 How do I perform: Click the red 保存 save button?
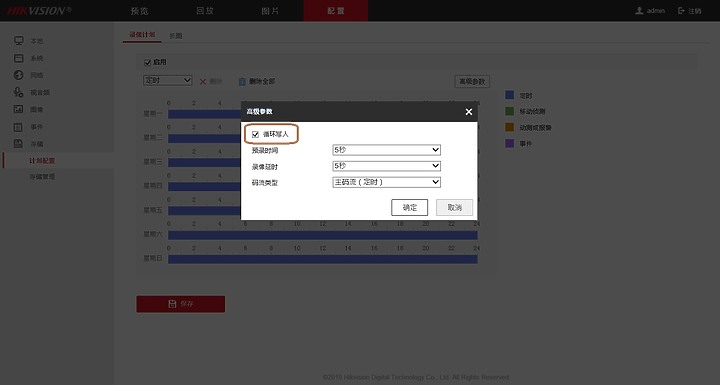coord(180,304)
